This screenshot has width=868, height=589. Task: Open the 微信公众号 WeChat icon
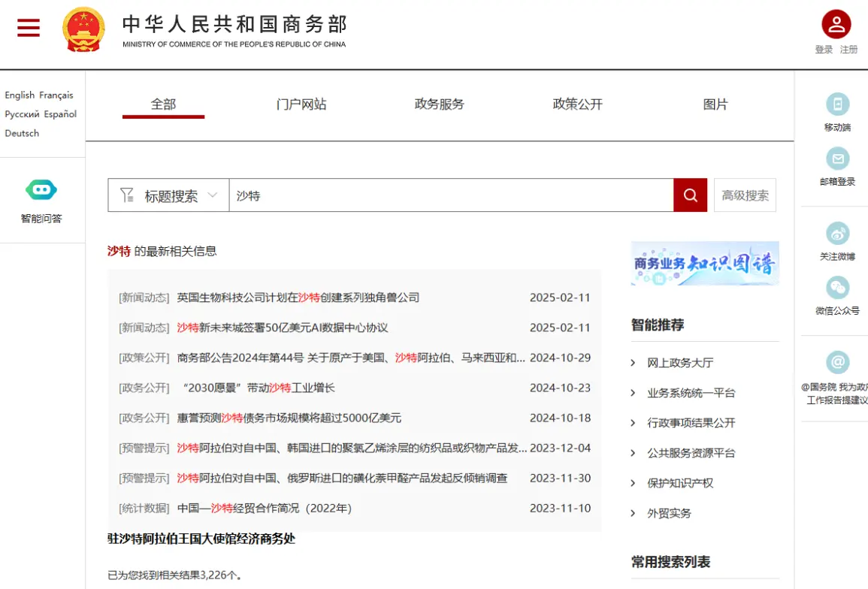coord(837,288)
